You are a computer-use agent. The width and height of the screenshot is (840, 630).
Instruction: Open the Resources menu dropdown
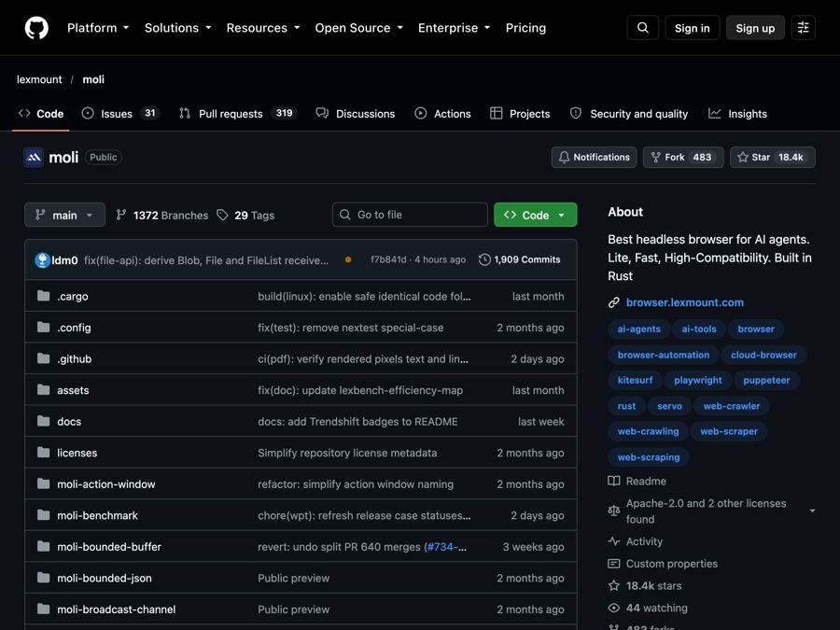click(263, 28)
